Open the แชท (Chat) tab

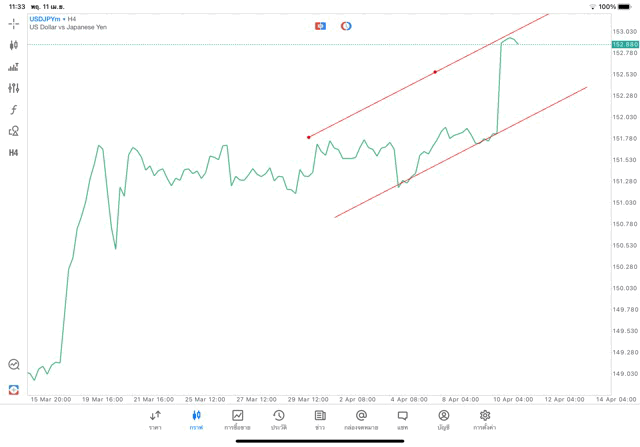[x=402, y=420]
